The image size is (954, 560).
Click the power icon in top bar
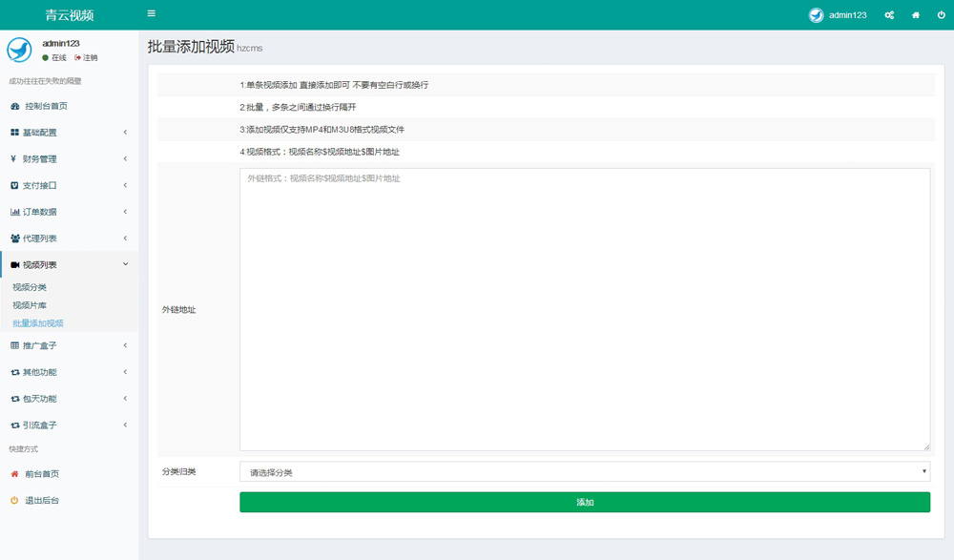coord(942,15)
